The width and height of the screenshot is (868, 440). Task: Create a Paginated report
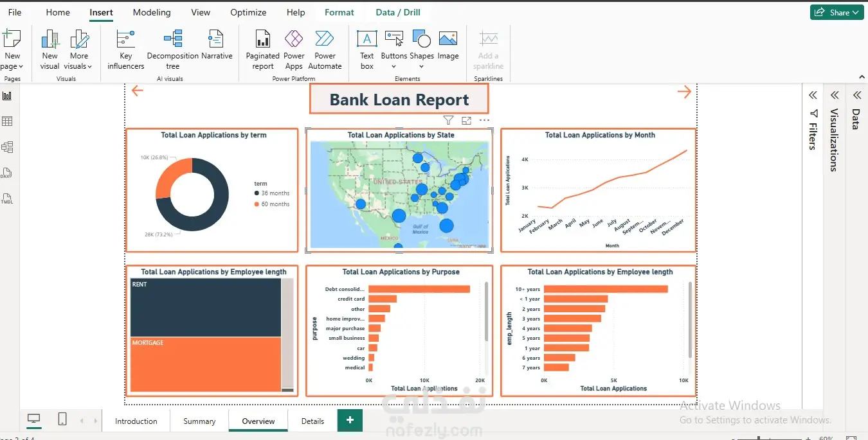tap(262, 50)
